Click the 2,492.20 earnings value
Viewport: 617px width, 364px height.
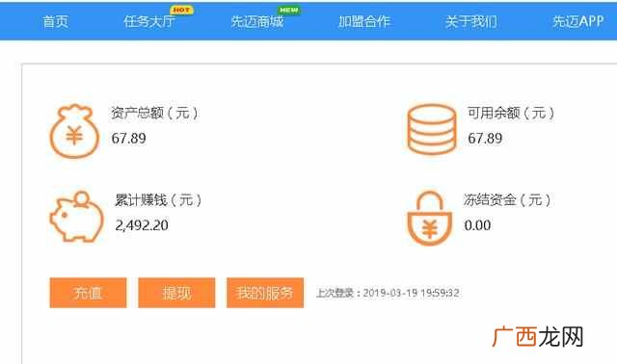pyautogui.click(x=142, y=225)
